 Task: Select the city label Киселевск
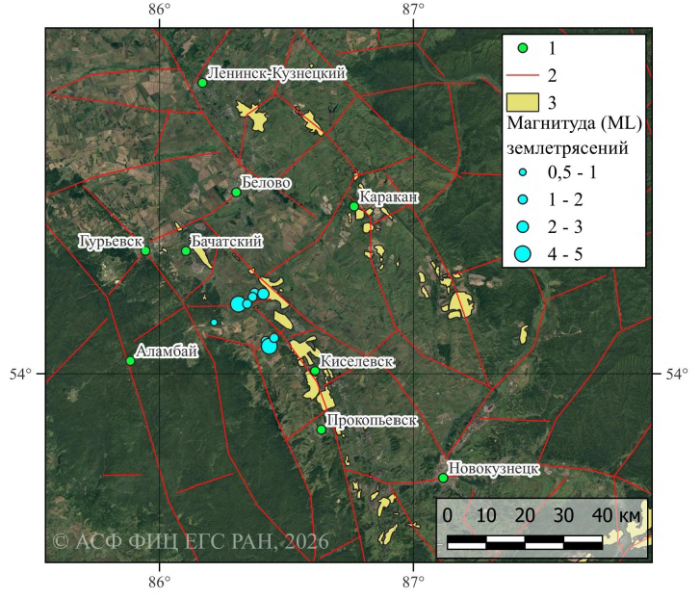click(357, 361)
